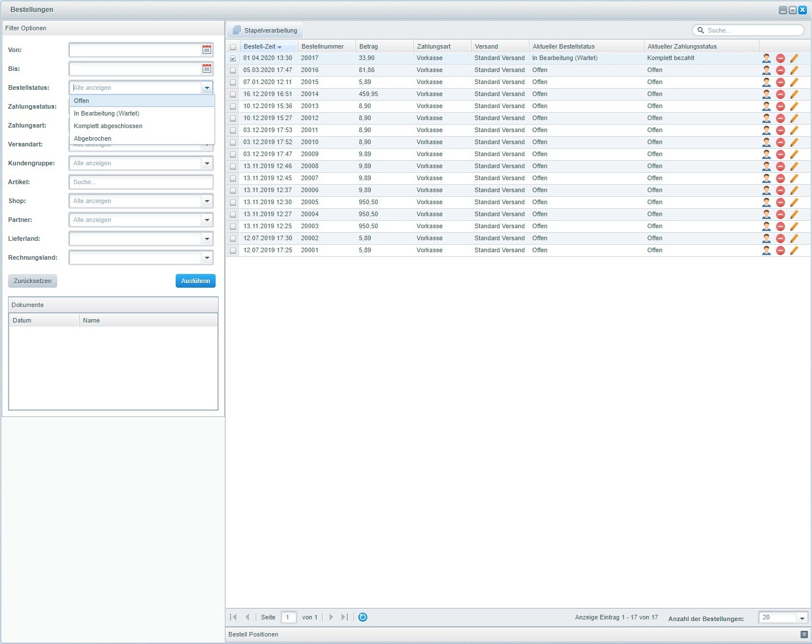The height and width of the screenshot is (644, 812).
Task: Open customer icon for order 20017
Action: tap(766, 58)
